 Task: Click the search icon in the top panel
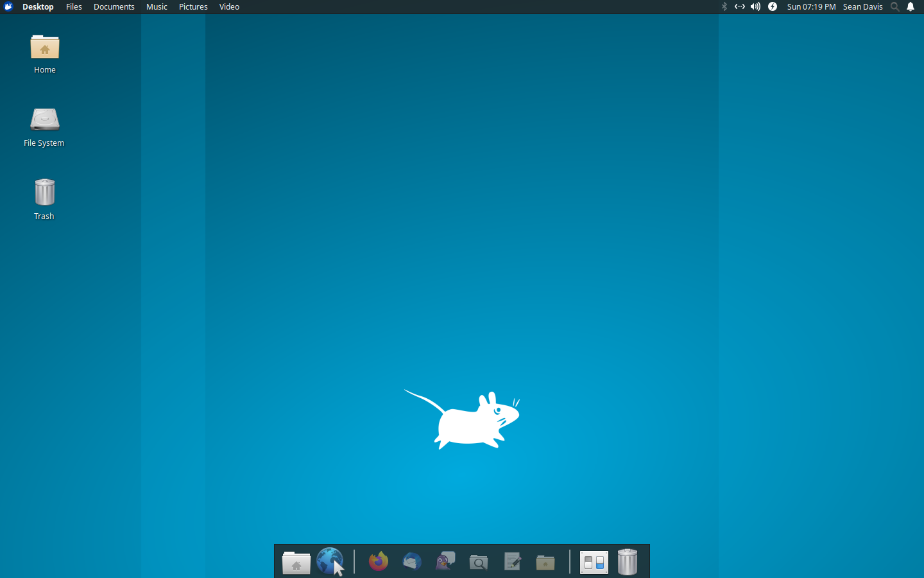point(895,6)
